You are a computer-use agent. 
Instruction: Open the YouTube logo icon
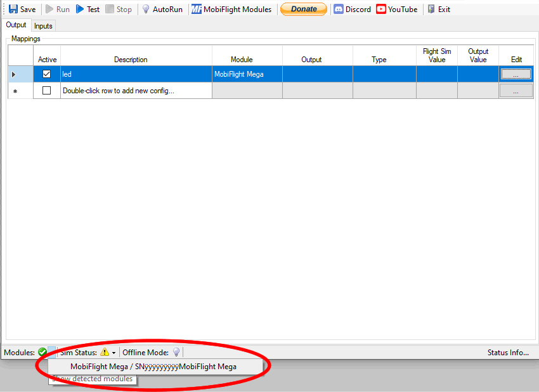[381, 9]
